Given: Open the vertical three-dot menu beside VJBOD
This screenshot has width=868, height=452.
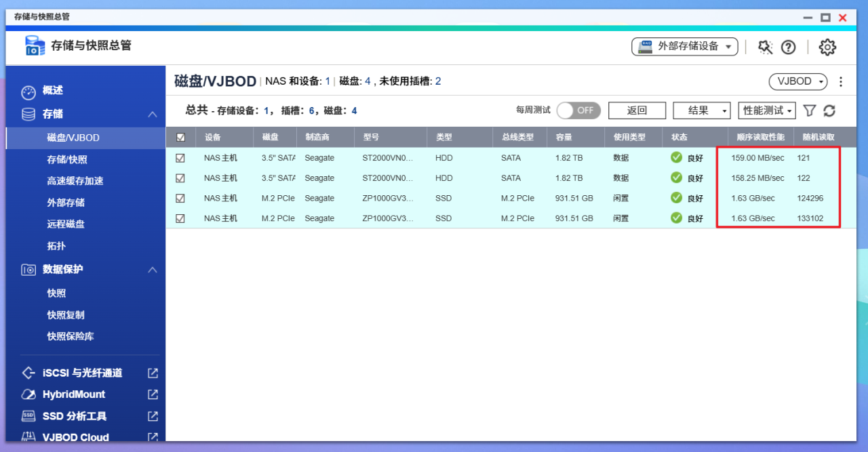Looking at the screenshot, I should click(840, 81).
